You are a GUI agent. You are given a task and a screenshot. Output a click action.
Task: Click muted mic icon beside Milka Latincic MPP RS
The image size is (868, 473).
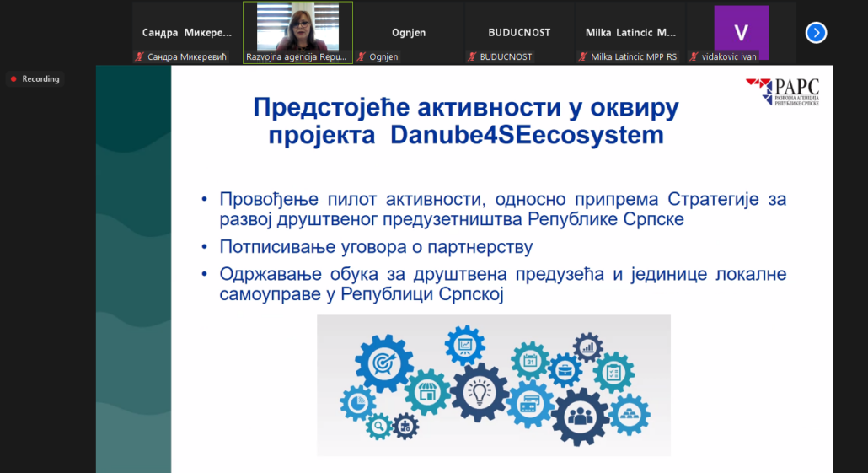(582, 56)
